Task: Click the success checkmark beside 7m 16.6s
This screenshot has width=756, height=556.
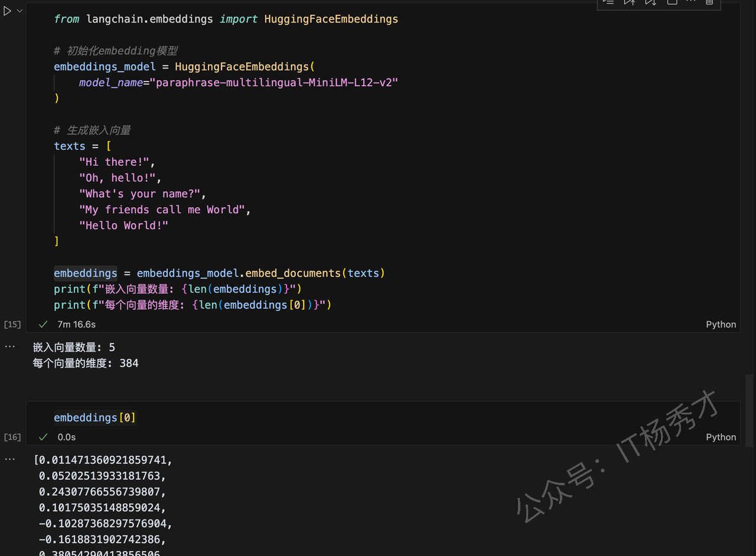Action: coord(43,325)
